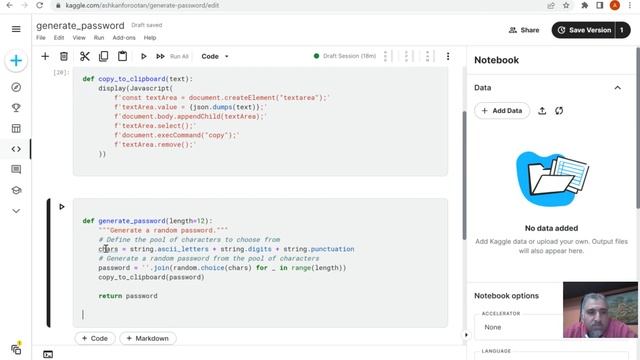Click the Share button
The width and height of the screenshot is (640, 360).
pyautogui.click(x=524, y=30)
